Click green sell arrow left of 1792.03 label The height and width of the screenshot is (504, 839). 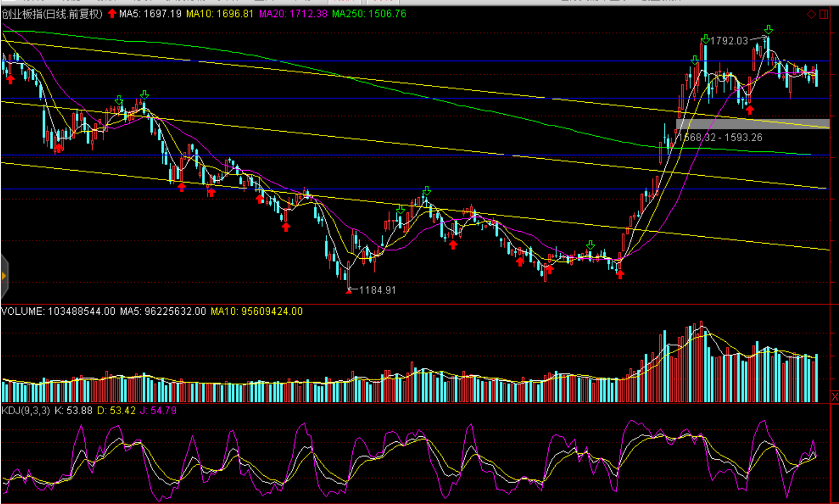[x=705, y=39]
